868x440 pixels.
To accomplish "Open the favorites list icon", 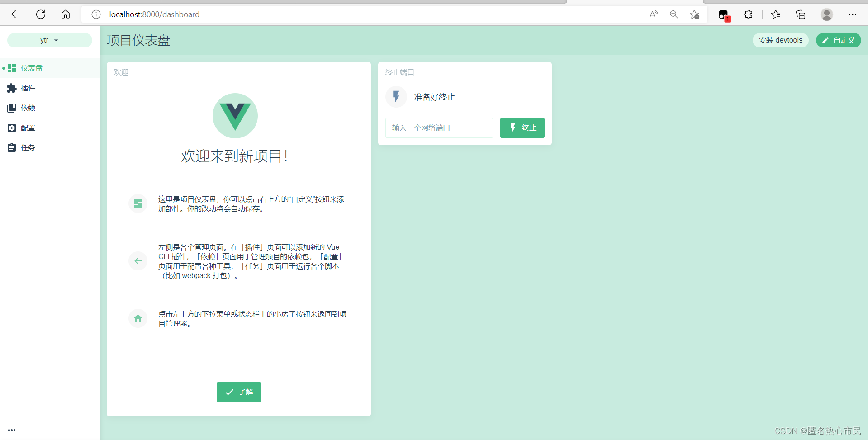I will [x=776, y=14].
